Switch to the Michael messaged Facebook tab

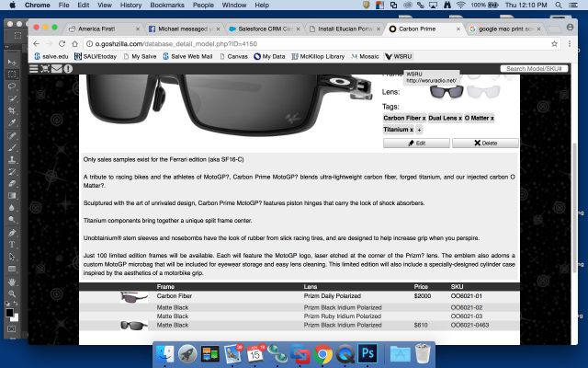coord(184,29)
